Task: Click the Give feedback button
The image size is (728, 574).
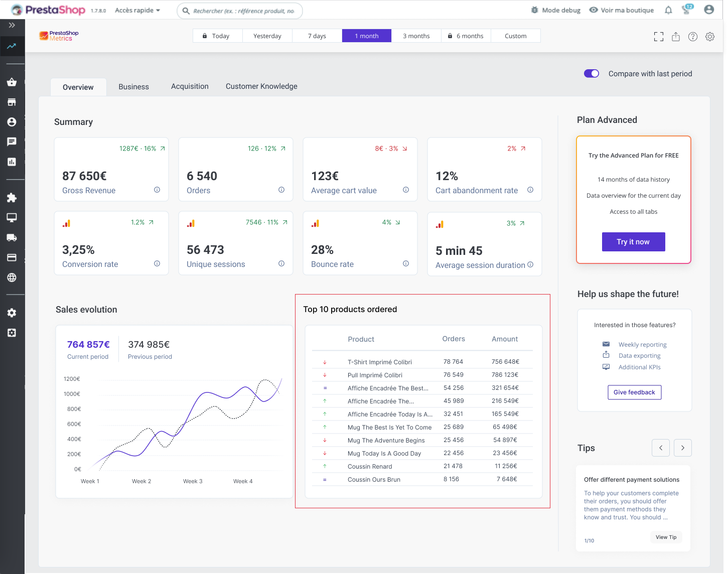Action: pos(634,392)
